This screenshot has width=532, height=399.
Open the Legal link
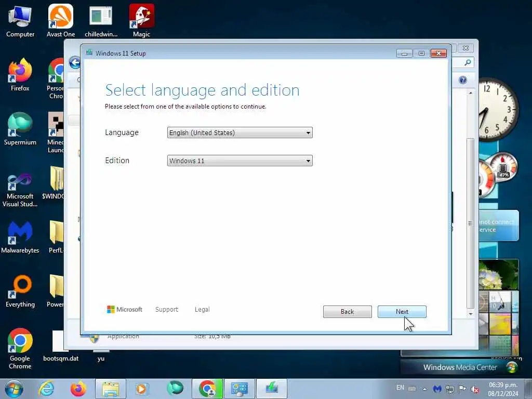(x=202, y=310)
